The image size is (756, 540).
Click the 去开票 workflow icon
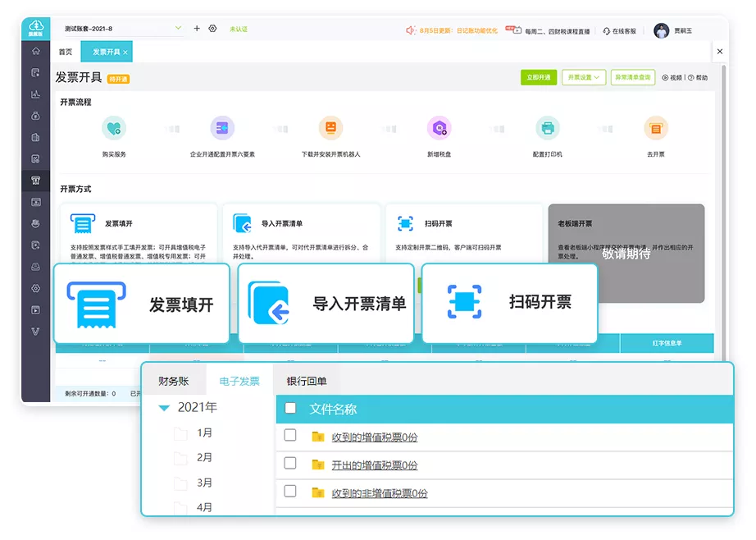pyautogui.click(x=655, y=128)
